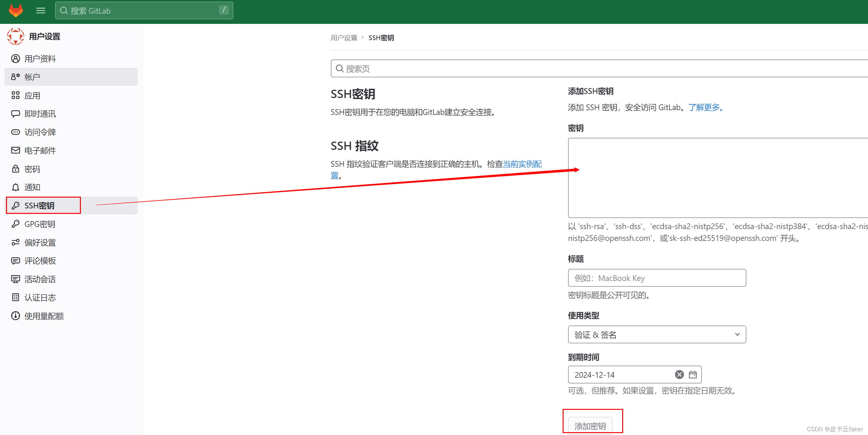Click the GitLab fox logo
Screen dimensions: 868x435
[x=16, y=11]
